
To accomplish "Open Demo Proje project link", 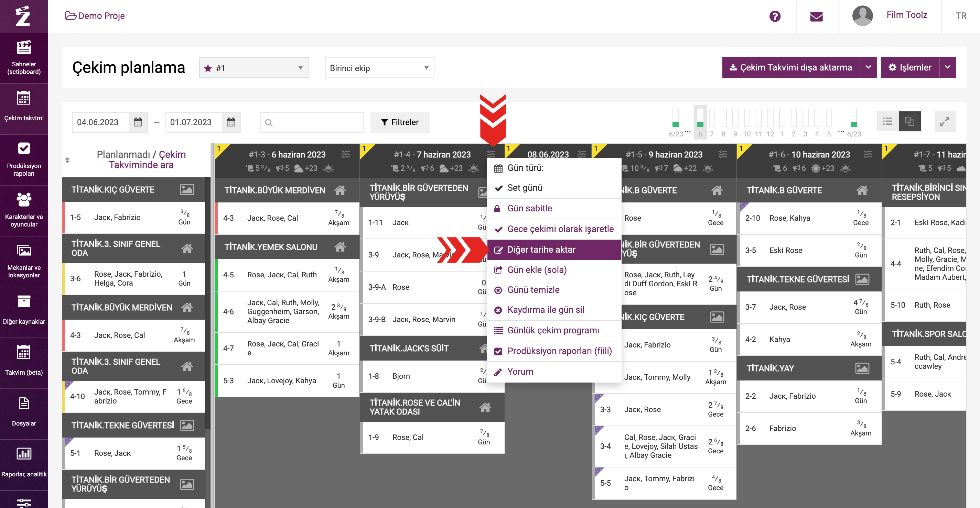I will pyautogui.click(x=95, y=16).
